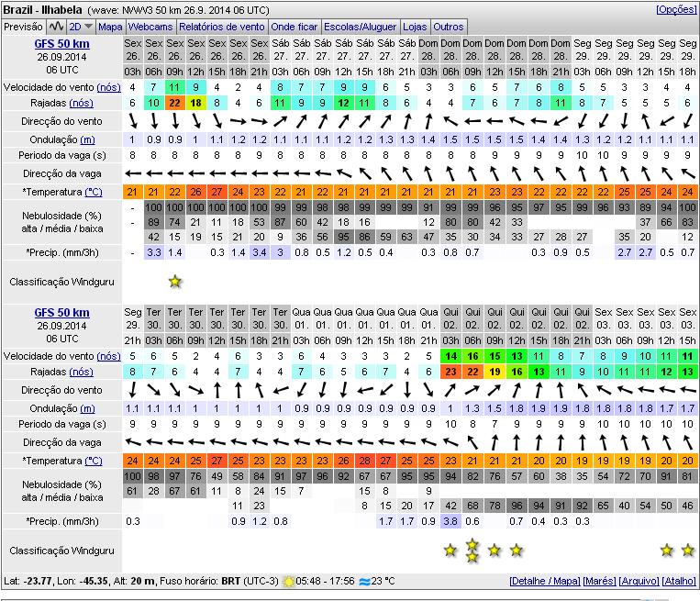Click nós link in lower Velocidade row
This screenshot has width=700, height=601.
click(108, 356)
